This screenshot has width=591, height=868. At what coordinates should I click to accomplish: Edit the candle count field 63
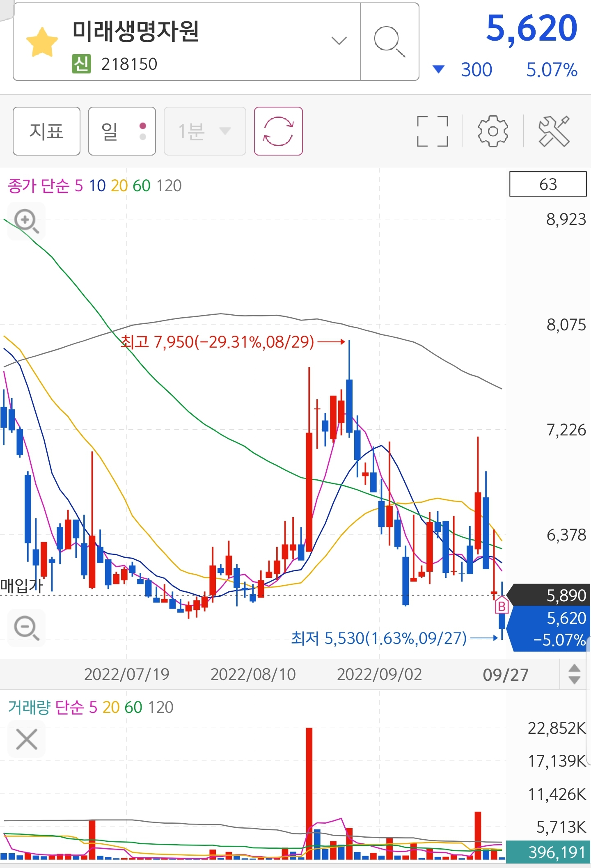pos(548,184)
